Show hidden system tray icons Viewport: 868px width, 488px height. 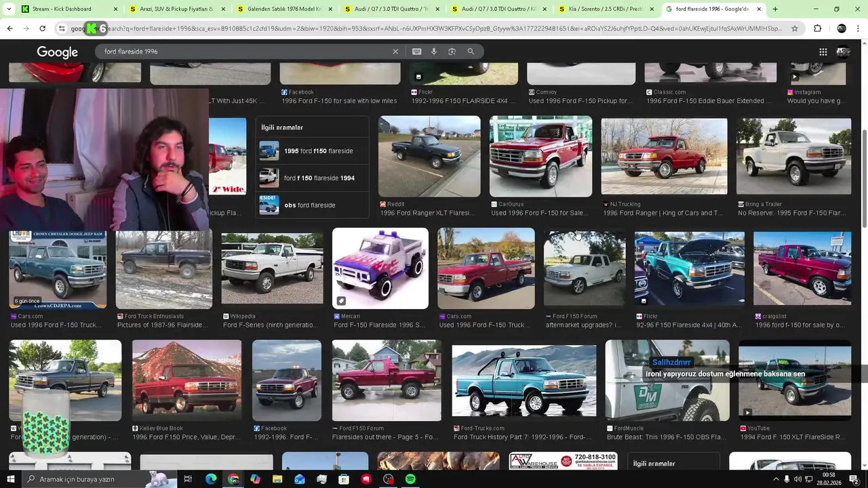[776, 479]
